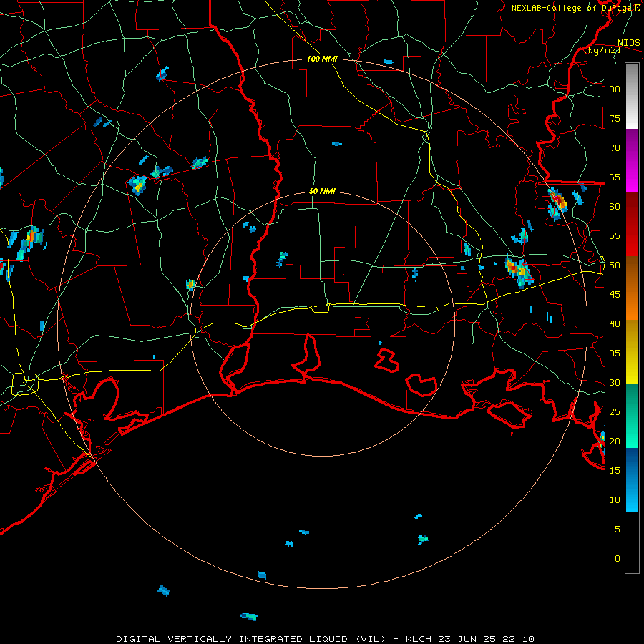Viewport: 644px width, 644px height.
Task: Click the kg/m2 units label
Action: [x=602, y=50]
